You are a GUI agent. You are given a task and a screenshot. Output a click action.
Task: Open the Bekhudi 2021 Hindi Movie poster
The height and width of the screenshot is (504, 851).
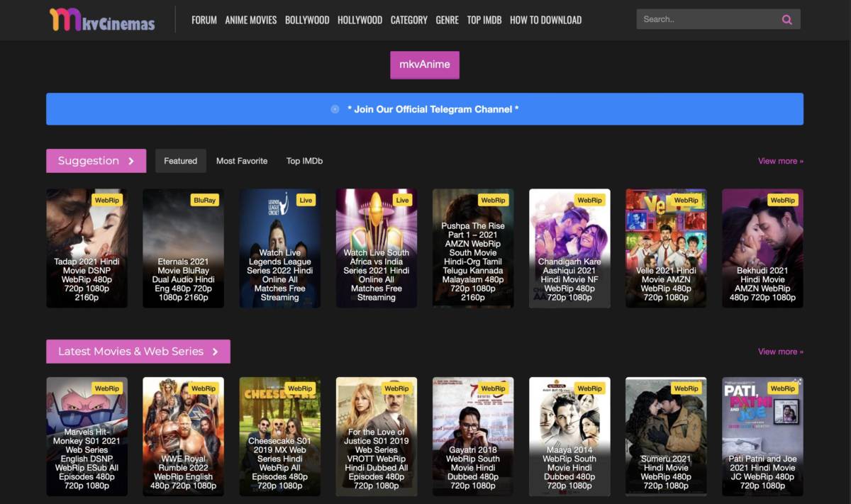click(762, 248)
